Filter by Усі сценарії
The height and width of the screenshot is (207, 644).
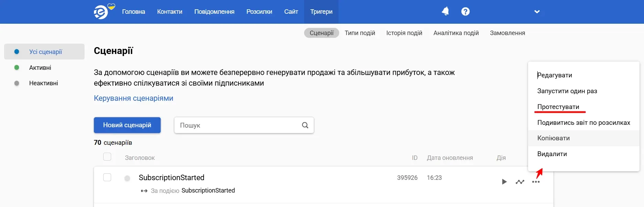[x=44, y=52]
